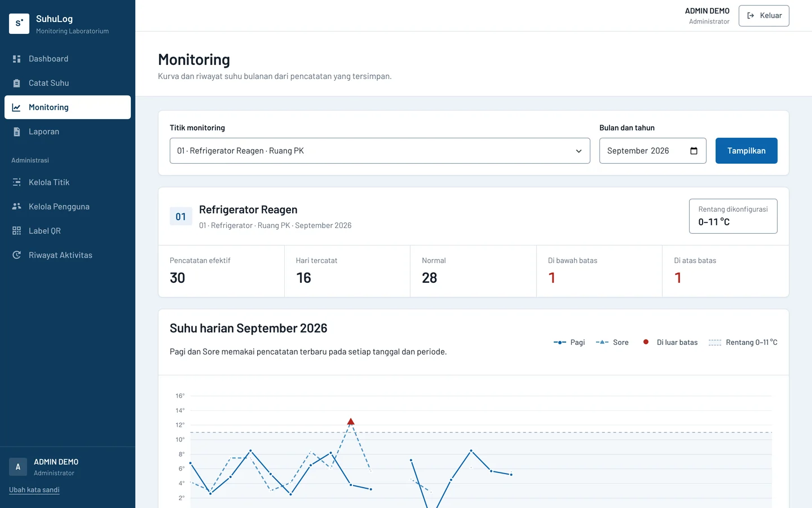Toggle the Pagi legend entry
The image size is (812, 508).
tap(569, 342)
